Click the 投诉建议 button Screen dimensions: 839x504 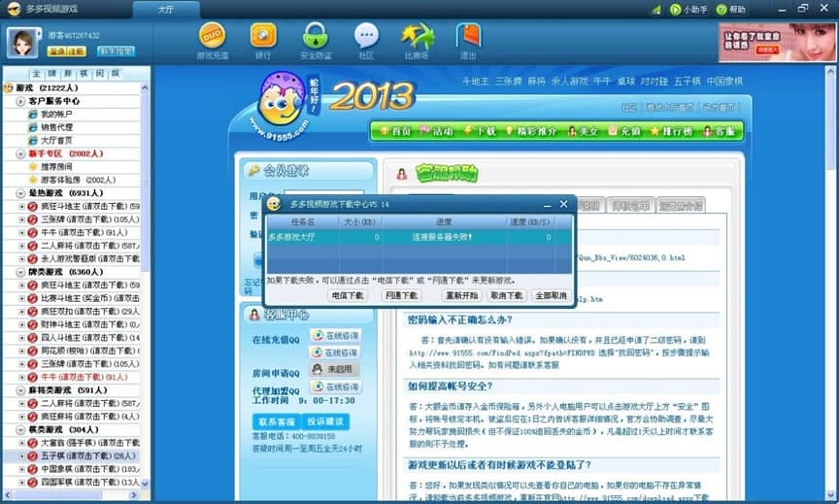[x=325, y=421]
